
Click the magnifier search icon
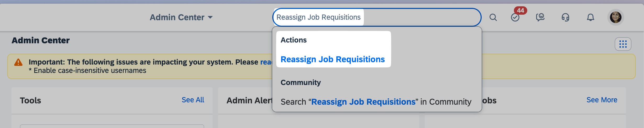(493, 17)
